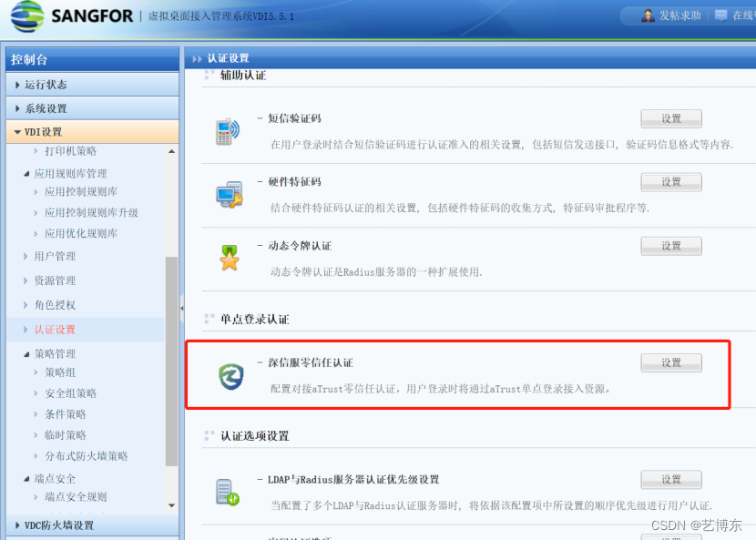Image resolution: width=756 pixels, height=540 pixels.
Task: Click the sidebar collapse handle arrow
Action: tap(182, 308)
